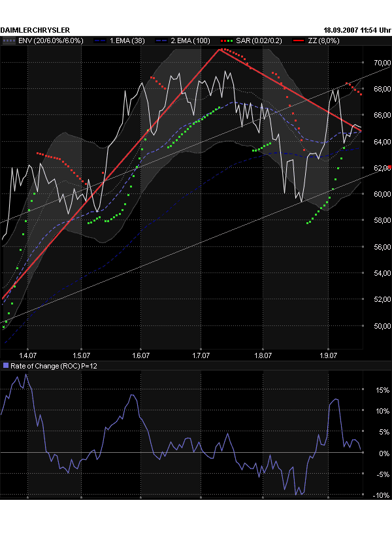Click the 70,00 price axis label

382,63
